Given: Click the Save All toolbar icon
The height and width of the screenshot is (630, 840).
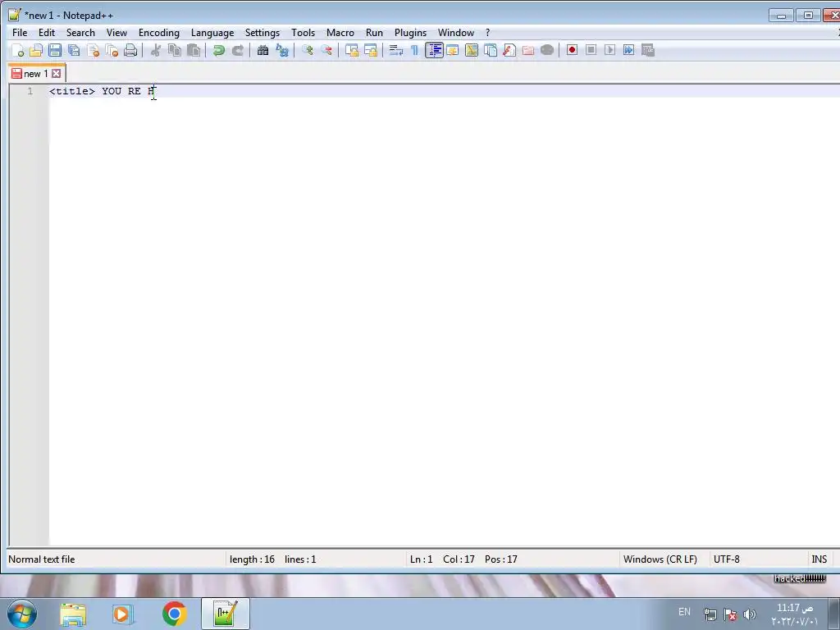Looking at the screenshot, I should pos(74,50).
